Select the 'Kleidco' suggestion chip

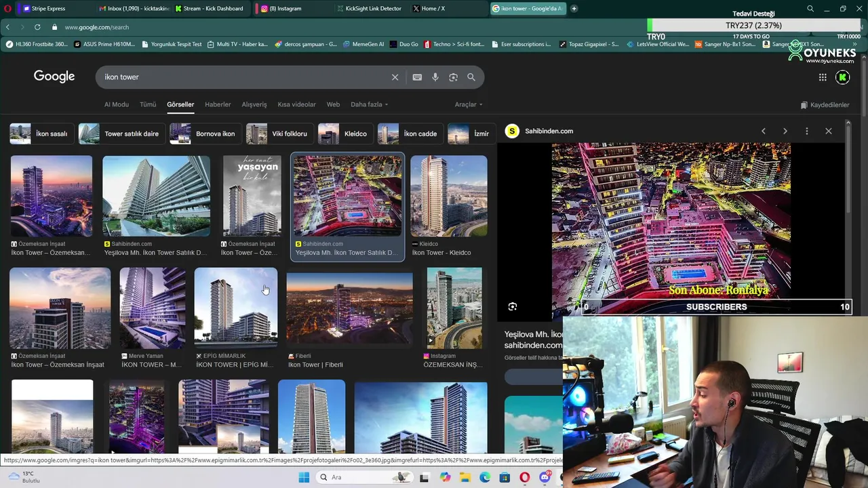point(344,134)
